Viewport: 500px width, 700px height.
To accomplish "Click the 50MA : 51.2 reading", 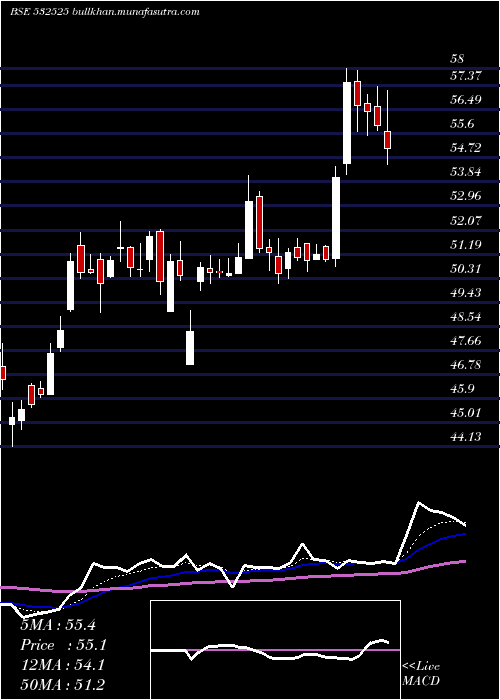I will tap(63, 685).
